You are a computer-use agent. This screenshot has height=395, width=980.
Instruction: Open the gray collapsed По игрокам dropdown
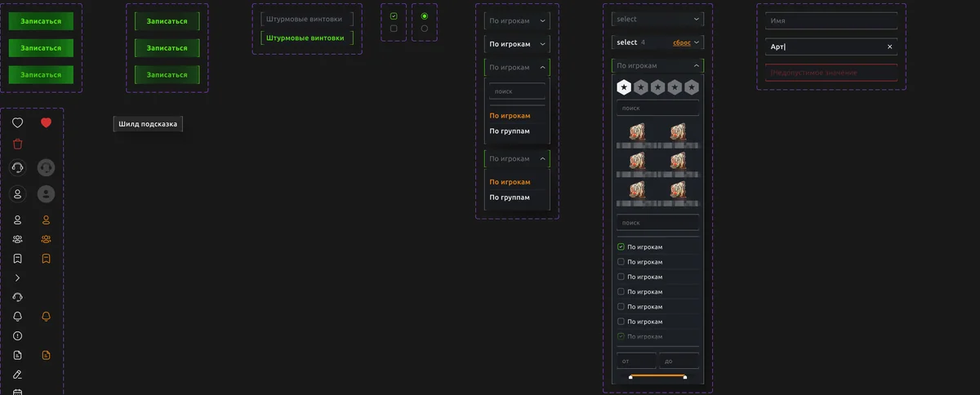[x=518, y=21]
